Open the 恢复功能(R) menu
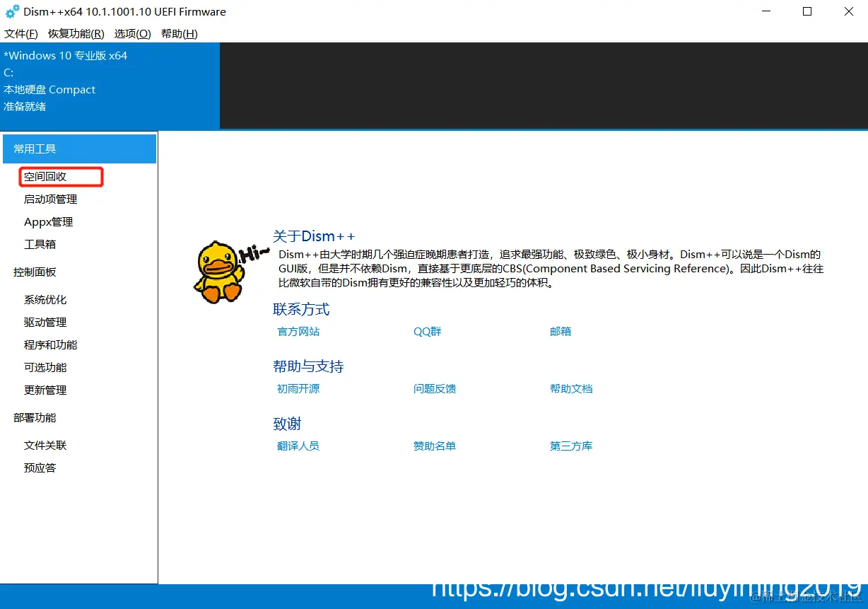The image size is (868, 609). (x=76, y=33)
